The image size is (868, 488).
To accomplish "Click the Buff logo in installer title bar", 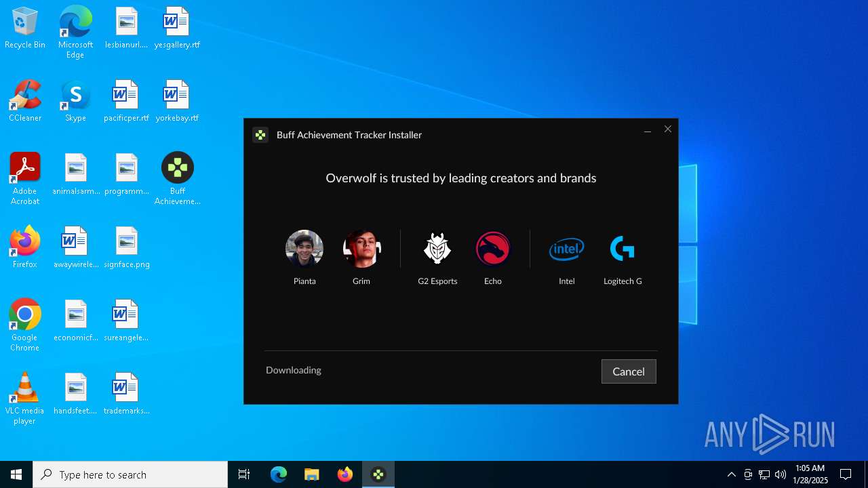I will point(260,135).
